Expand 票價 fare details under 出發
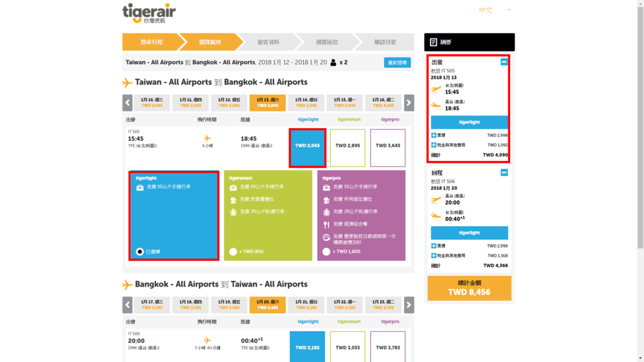Viewport: 644px width, 362px height. [x=434, y=135]
